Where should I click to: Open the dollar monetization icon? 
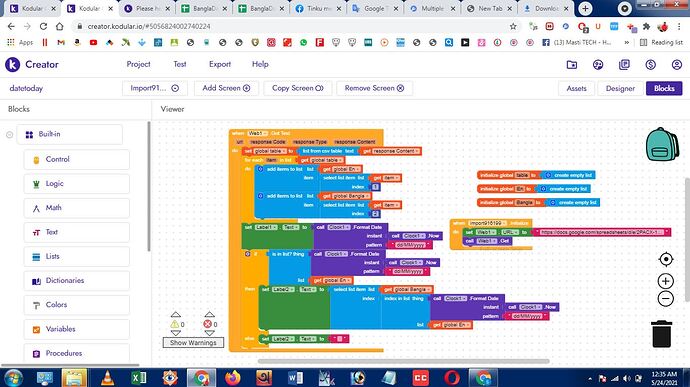[650, 65]
